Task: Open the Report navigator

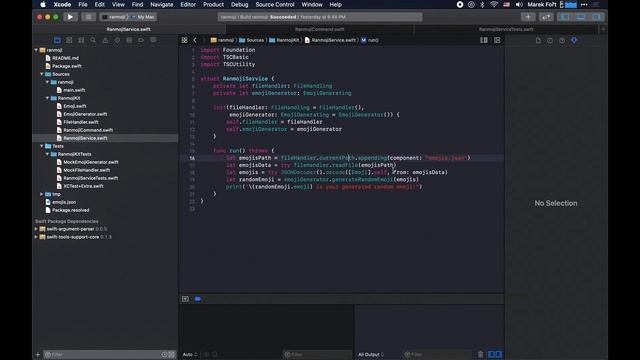Action: click(x=153, y=40)
